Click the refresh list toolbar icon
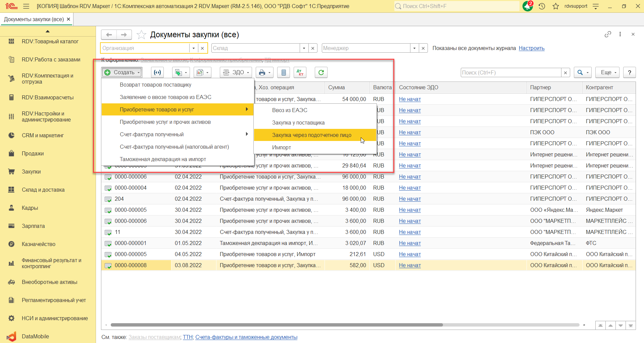Image resolution: width=644 pixels, height=343 pixels. pos(321,72)
